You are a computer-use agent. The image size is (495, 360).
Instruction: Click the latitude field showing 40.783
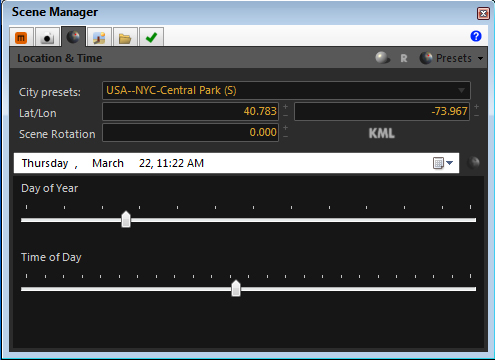[x=190, y=111]
